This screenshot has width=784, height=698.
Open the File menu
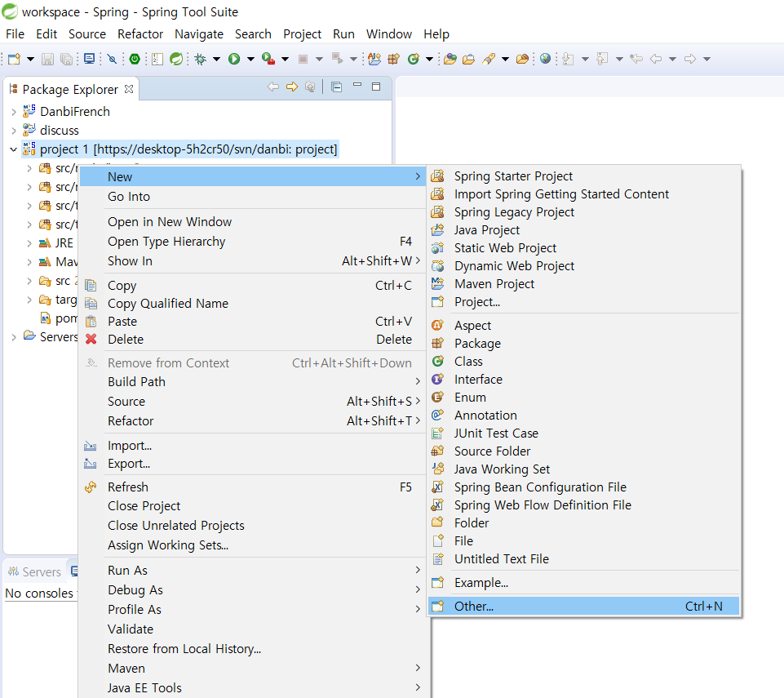point(15,34)
